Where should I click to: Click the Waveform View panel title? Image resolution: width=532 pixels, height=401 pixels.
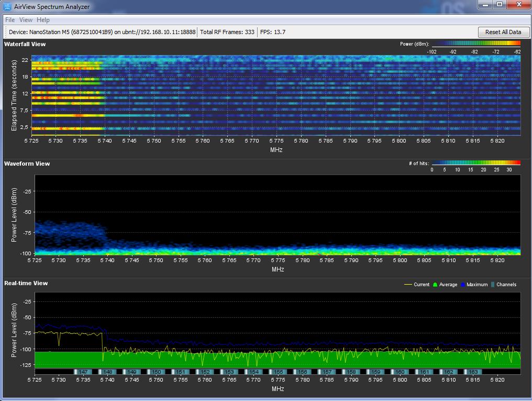click(x=27, y=164)
